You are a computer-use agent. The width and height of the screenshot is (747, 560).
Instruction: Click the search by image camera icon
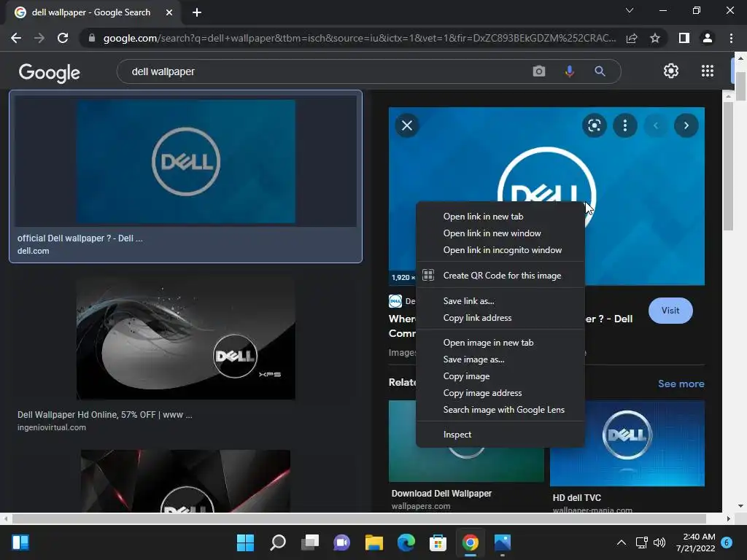point(539,71)
